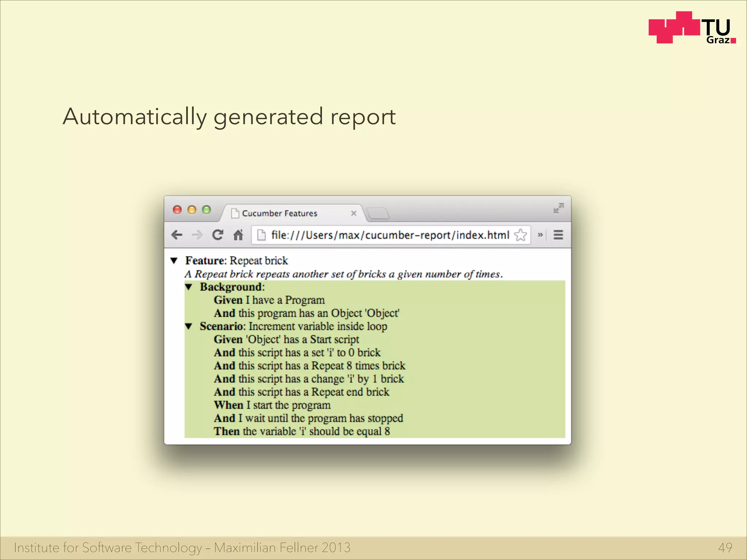This screenshot has height=560, width=747.
Task: Click the 'Scenario: Increment variable inside loop' title
Action: point(293,326)
